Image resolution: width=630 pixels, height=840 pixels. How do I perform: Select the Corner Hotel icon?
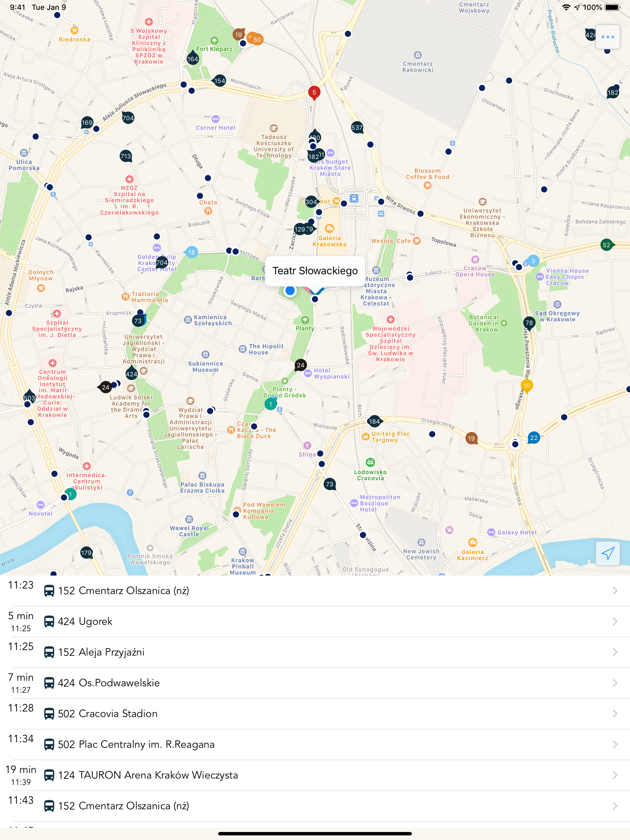pyautogui.click(x=215, y=118)
